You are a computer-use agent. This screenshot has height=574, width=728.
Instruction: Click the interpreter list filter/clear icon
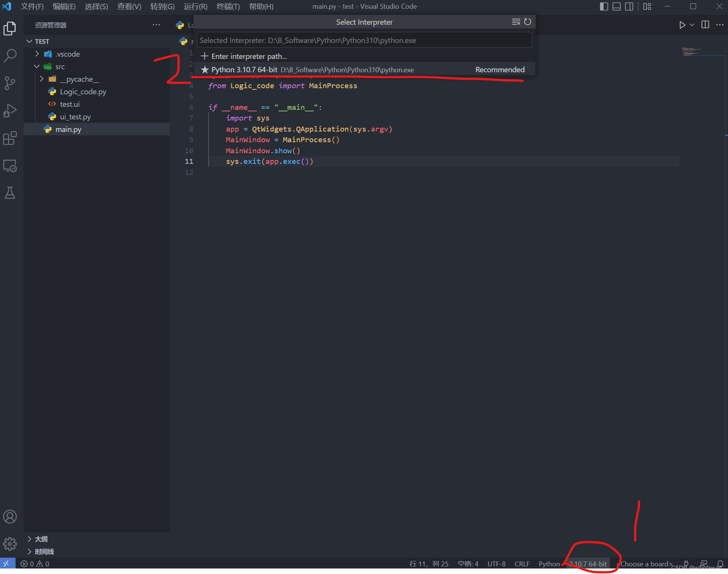click(x=516, y=22)
